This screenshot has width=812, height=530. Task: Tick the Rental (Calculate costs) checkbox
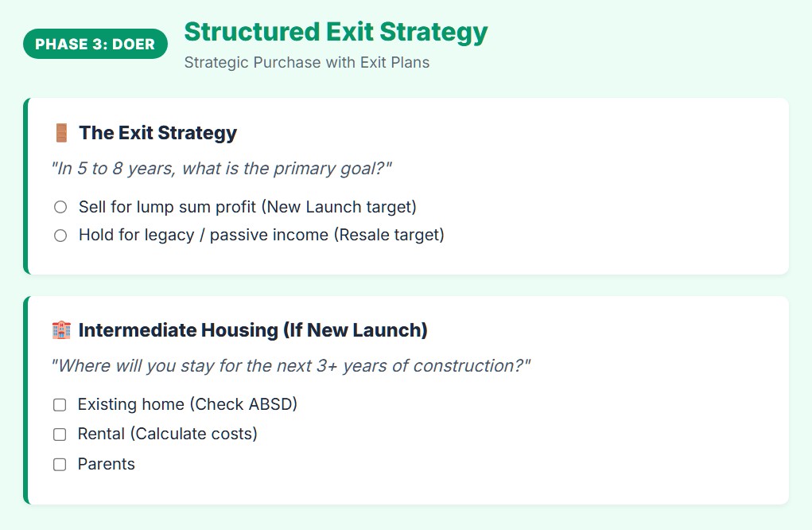pyautogui.click(x=60, y=435)
